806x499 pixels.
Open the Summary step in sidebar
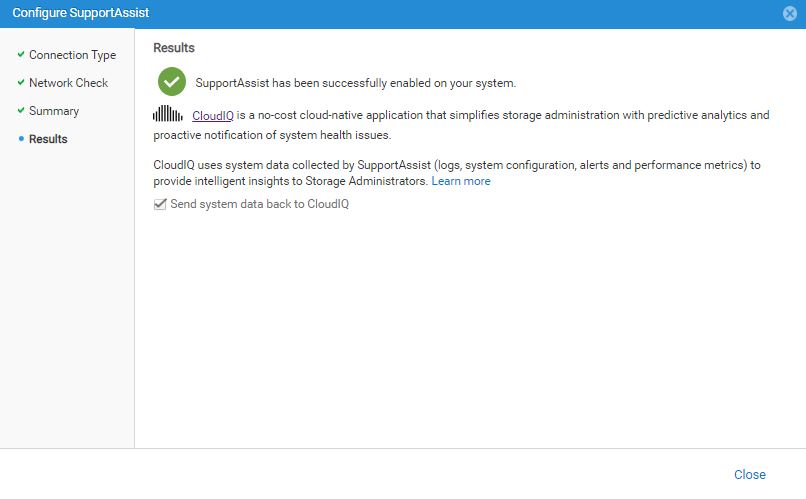(54, 111)
